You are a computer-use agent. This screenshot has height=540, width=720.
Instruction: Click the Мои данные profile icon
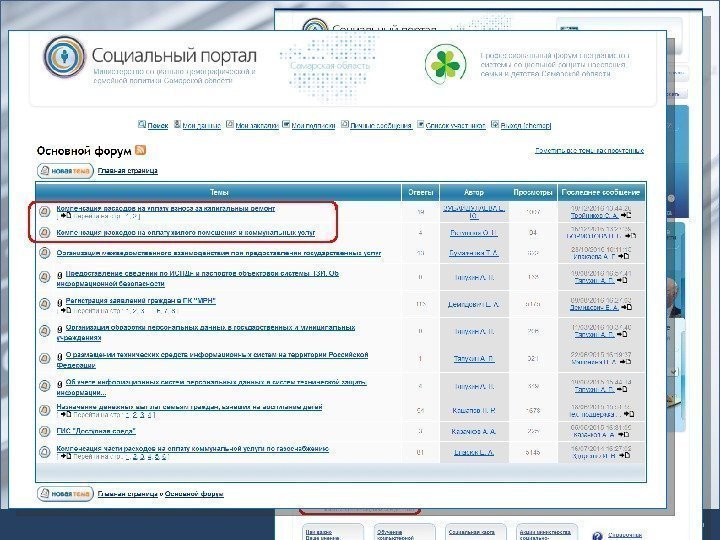[x=177, y=124]
